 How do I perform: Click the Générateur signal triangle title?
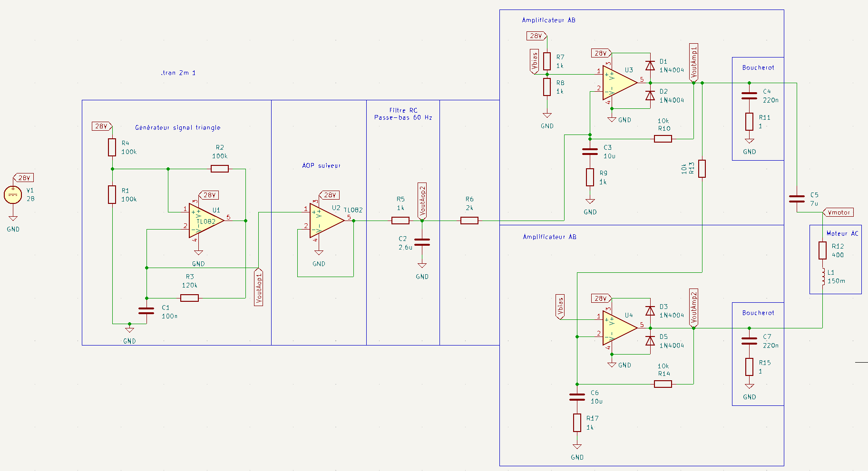point(178,127)
